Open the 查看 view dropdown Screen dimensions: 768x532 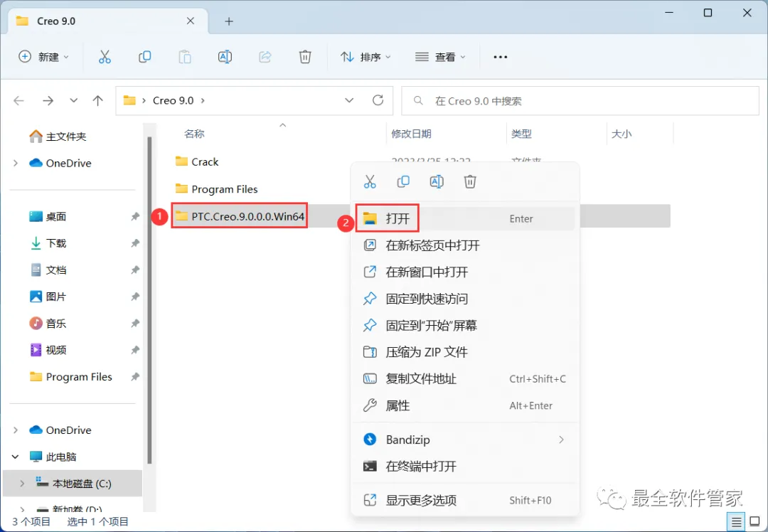[440, 57]
